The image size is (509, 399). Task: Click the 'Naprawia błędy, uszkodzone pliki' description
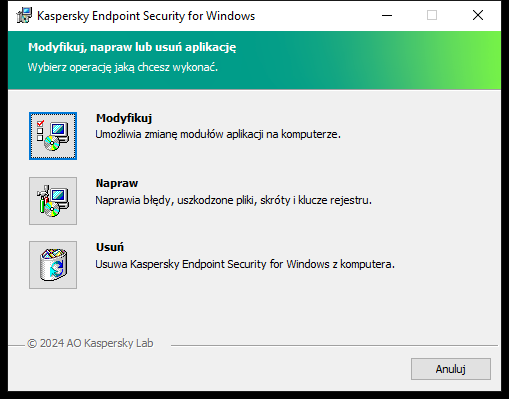tap(233, 200)
